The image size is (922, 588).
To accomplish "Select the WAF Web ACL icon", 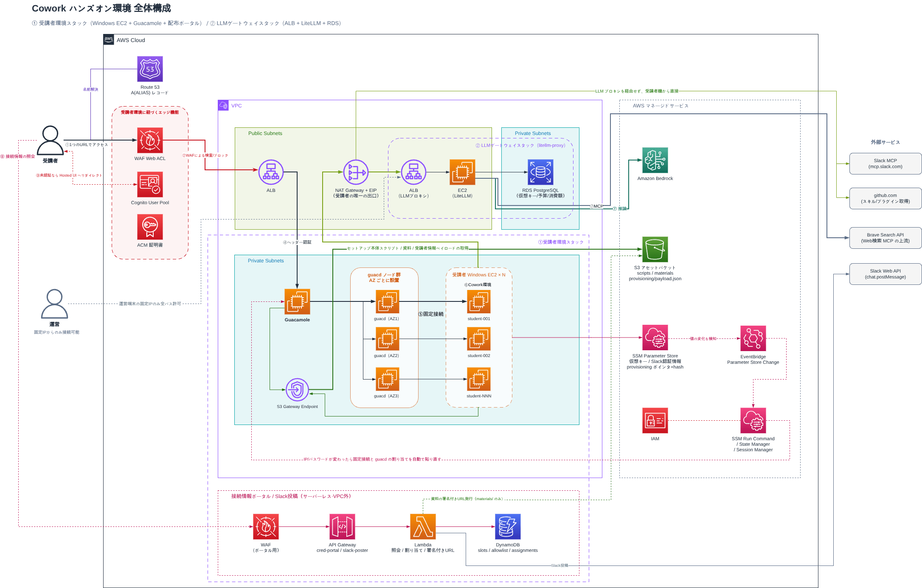I will (150, 140).
